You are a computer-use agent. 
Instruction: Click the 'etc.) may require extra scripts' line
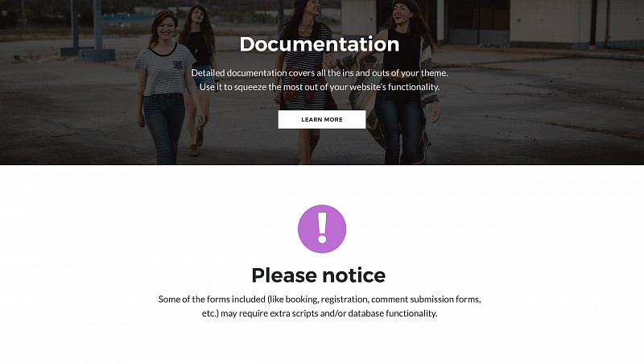(x=320, y=313)
